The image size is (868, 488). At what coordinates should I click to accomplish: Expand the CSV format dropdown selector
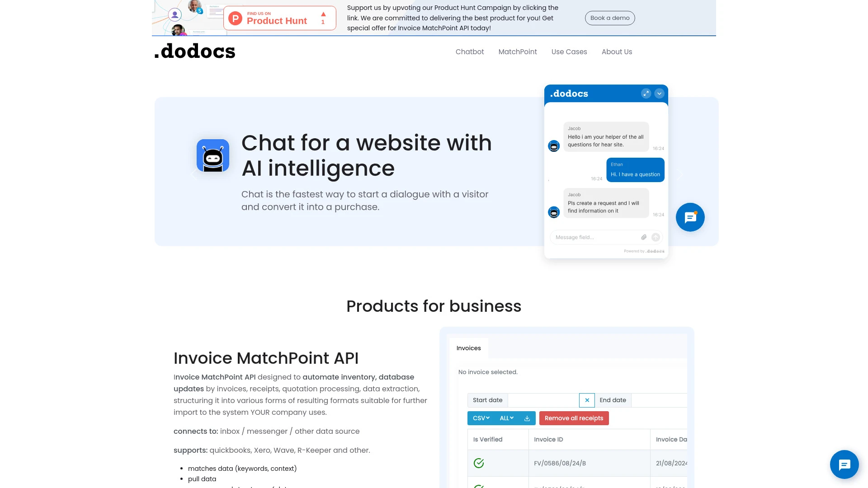coord(481,418)
